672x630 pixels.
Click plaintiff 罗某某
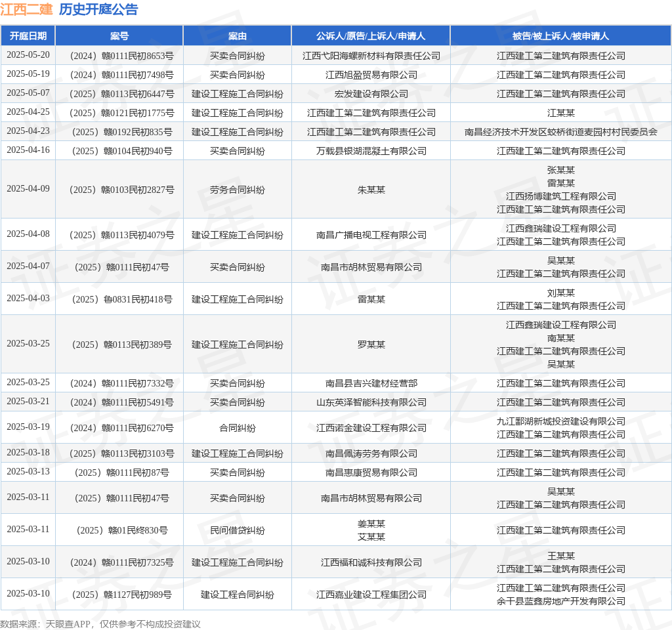point(371,345)
